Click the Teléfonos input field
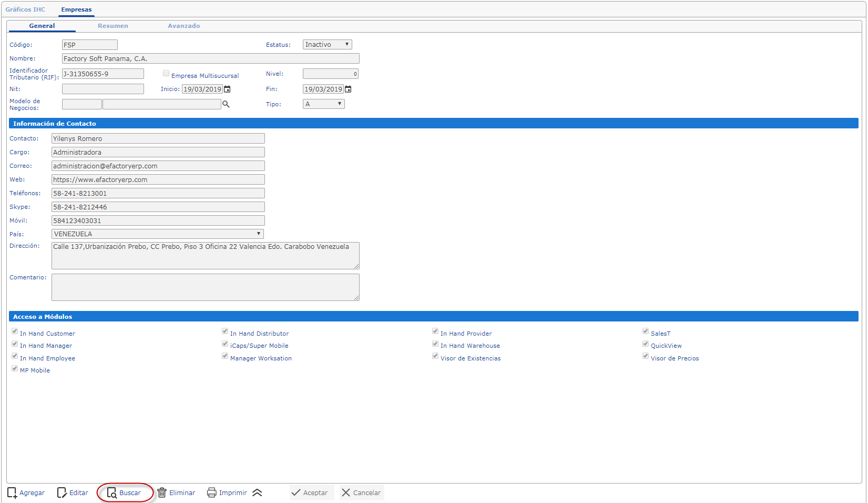The width and height of the screenshot is (868, 503). (x=158, y=193)
